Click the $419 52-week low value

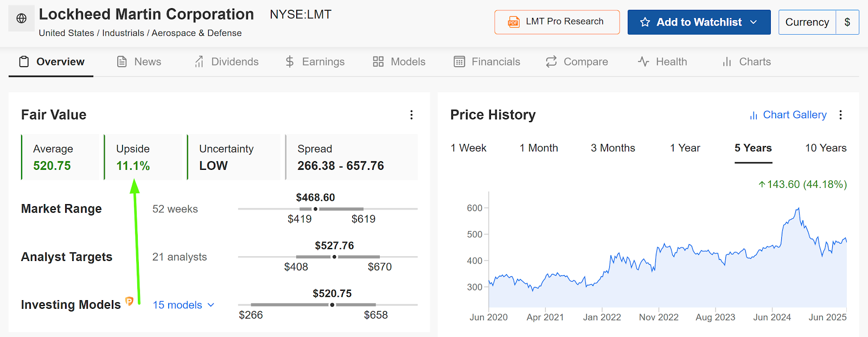coord(299,219)
